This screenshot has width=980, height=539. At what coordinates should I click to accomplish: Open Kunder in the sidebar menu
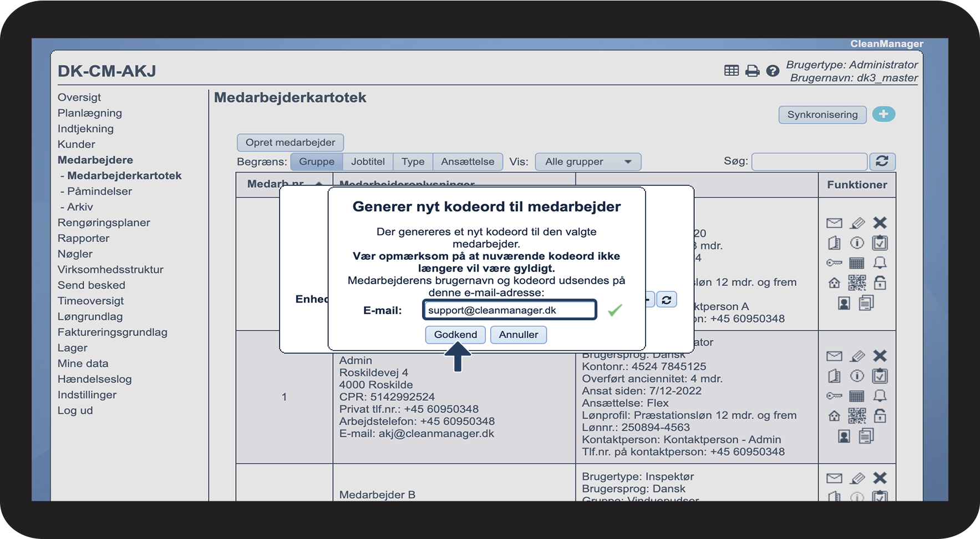coord(77,144)
